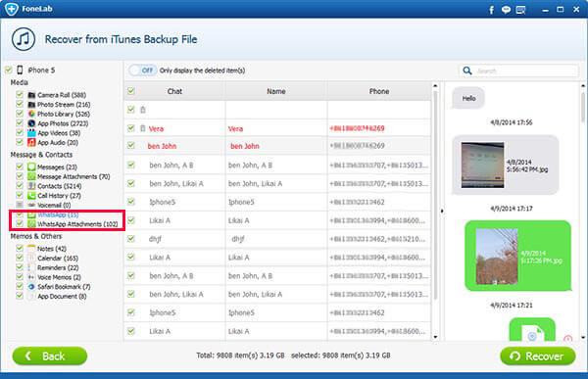Click the trash icon next to Vera
Image resolution: width=588 pixels, height=379 pixels.
tap(142, 128)
